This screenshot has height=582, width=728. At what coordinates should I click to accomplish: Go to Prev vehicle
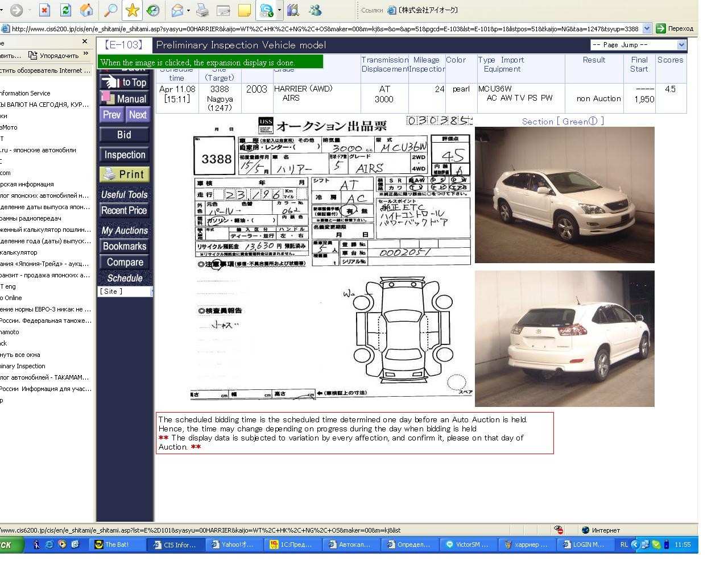(111, 115)
